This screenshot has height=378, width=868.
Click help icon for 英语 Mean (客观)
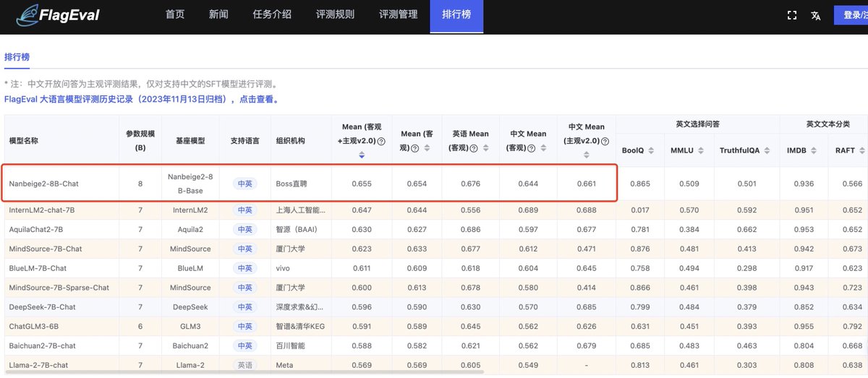click(x=475, y=148)
